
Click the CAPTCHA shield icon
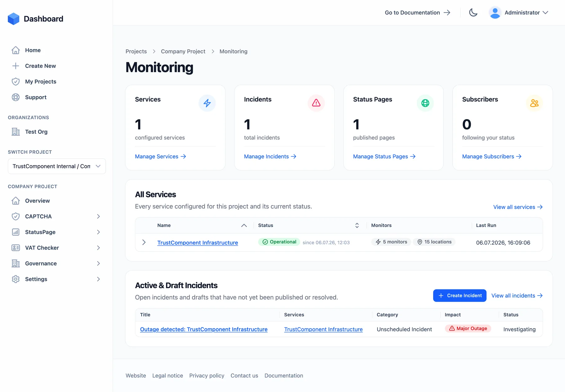pos(16,216)
